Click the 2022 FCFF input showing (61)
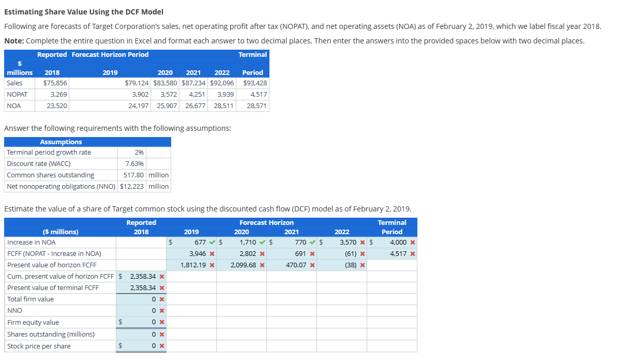The width and height of the screenshot is (617, 364). (341, 254)
